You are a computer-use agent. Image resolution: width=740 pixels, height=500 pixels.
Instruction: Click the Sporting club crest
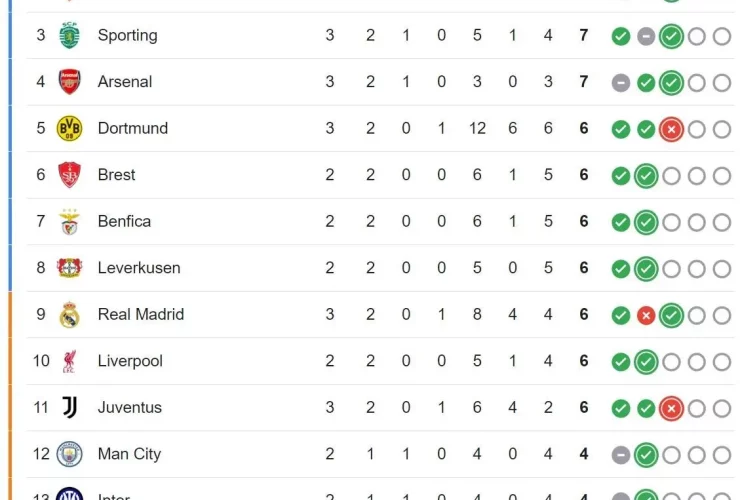(x=69, y=35)
